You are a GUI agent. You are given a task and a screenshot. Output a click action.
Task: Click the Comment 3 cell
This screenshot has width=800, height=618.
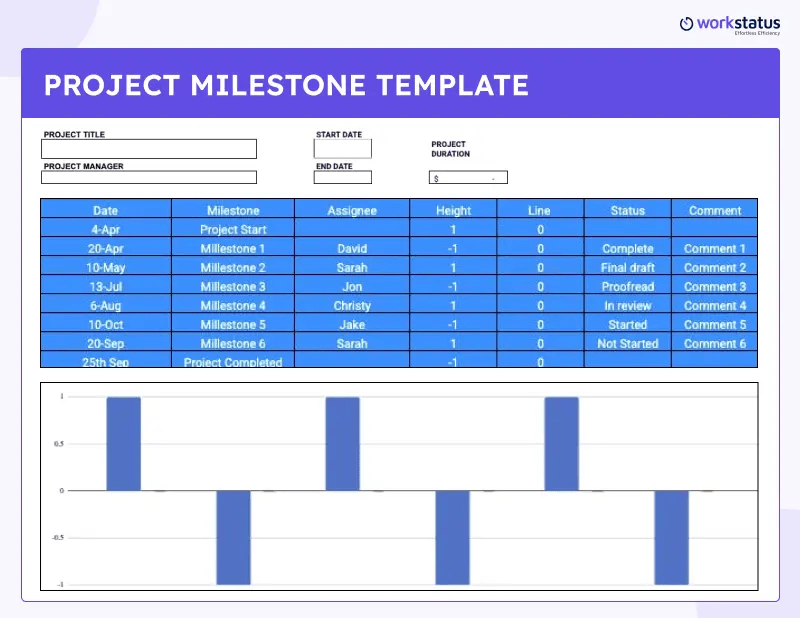coord(715,286)
